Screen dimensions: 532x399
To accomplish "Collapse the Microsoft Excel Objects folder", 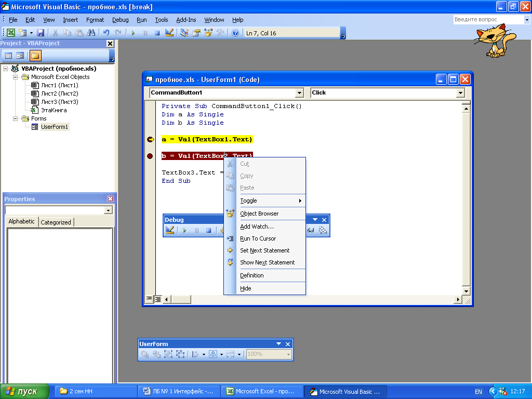I will pyautogui.click(x=15, y=77).
